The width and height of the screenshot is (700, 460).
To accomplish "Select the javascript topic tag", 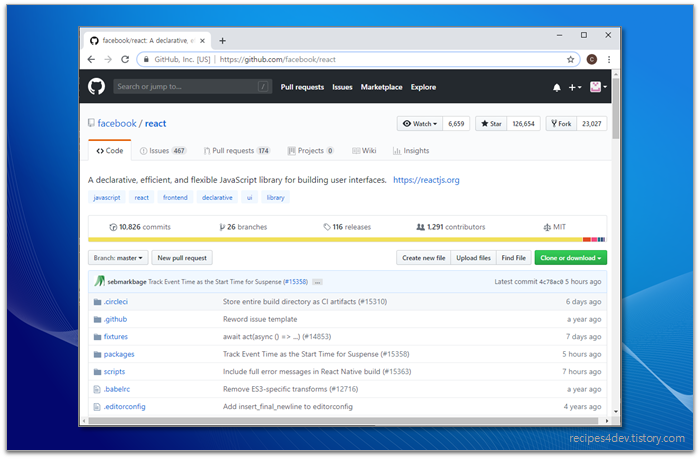I will (x=107, y=197).
